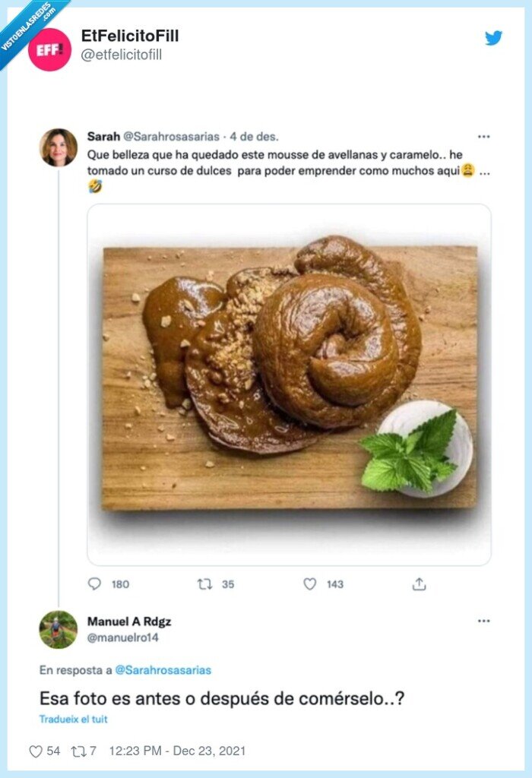This screenshot has height=778, width=532.
Task: Like Manuel's reply with the heart icon
Action: (x=35, y=751)
